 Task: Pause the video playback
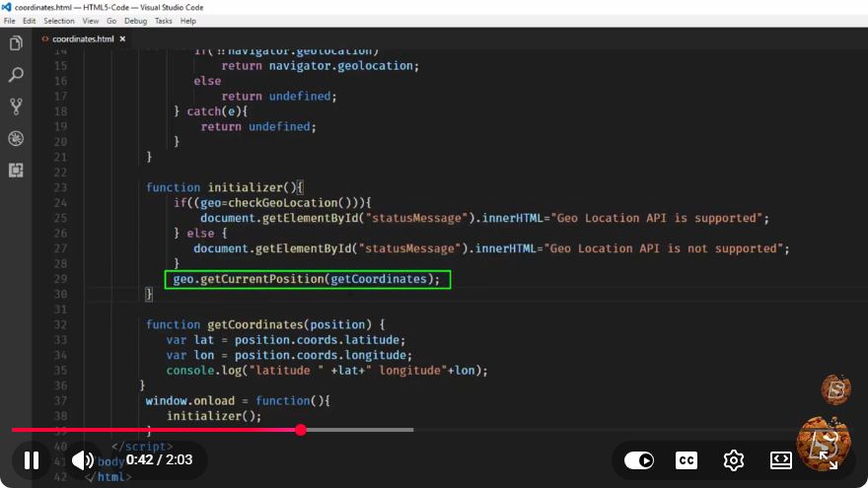tap(32, 460)
